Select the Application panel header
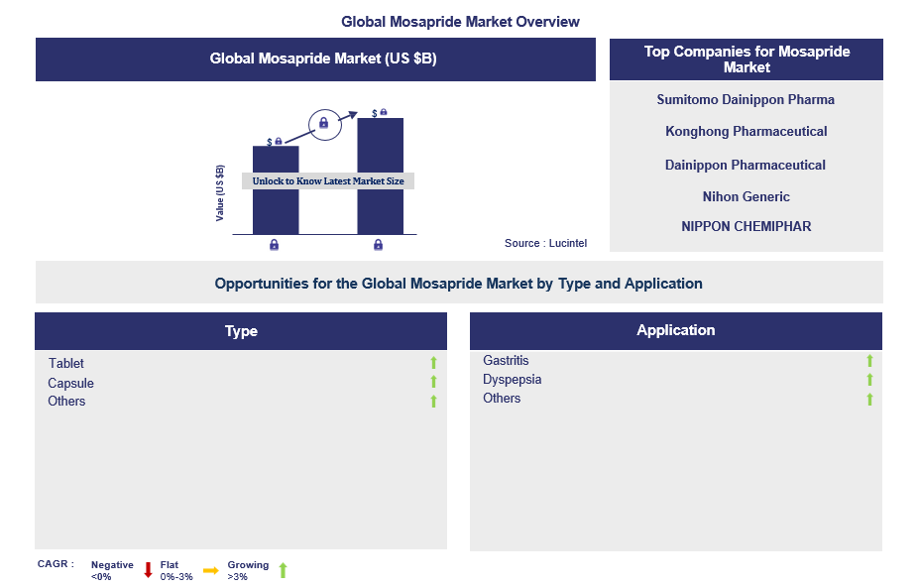 point(676,331)
